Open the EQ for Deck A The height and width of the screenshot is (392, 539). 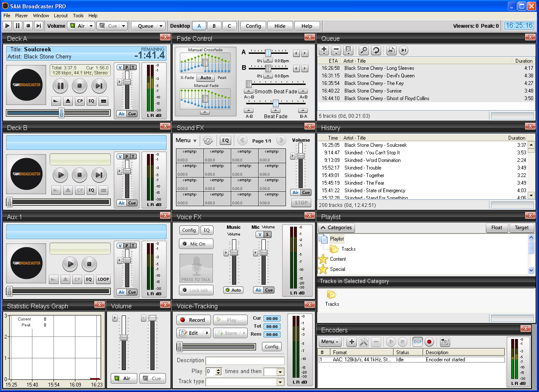[x=91, y=101]
